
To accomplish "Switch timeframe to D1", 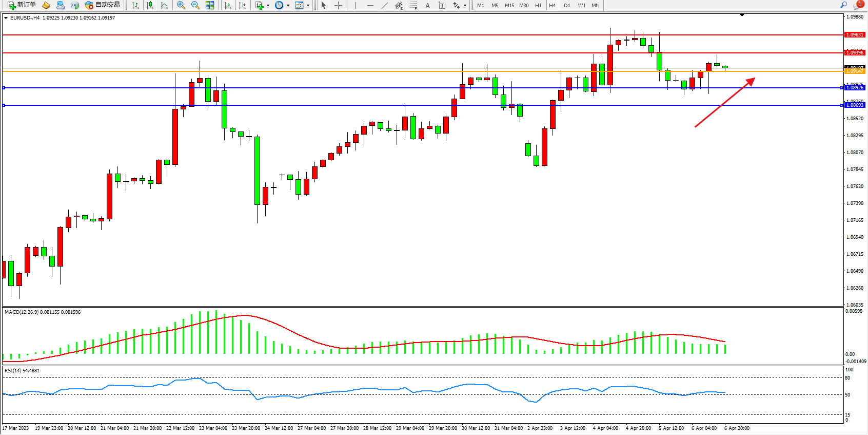I will [567, 5].
